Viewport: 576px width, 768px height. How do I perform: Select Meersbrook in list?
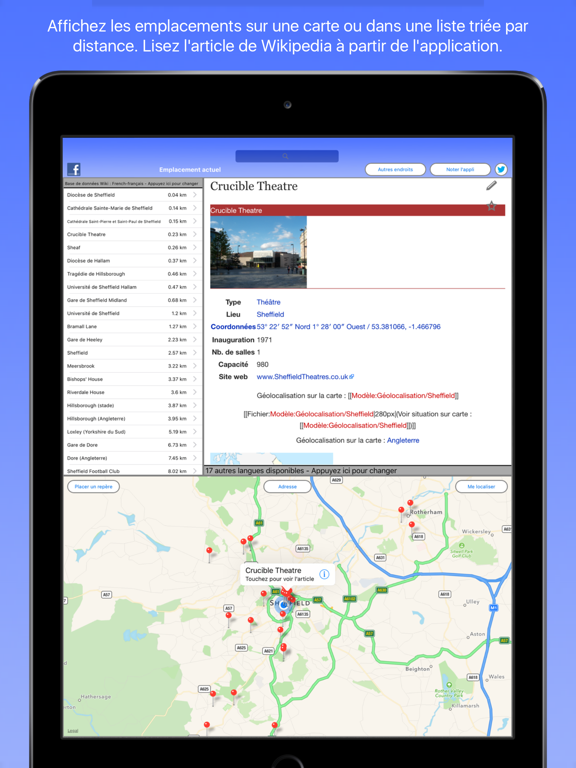[x=133, y=366]
